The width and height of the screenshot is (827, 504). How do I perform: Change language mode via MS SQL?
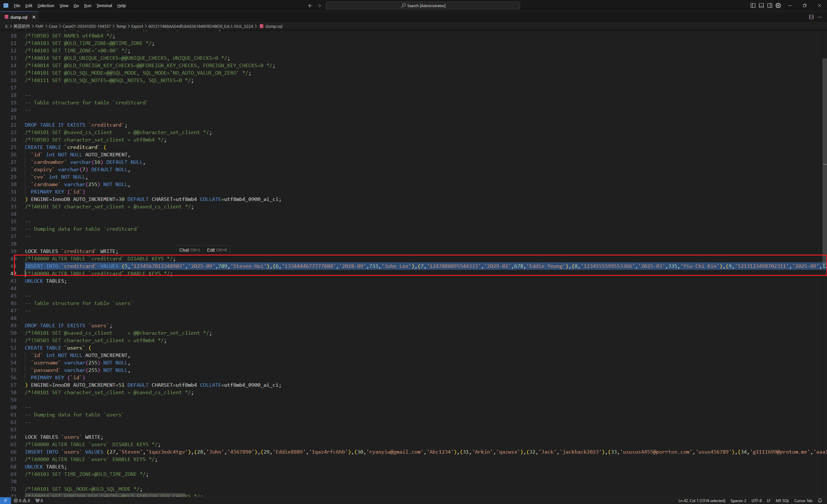782,500
